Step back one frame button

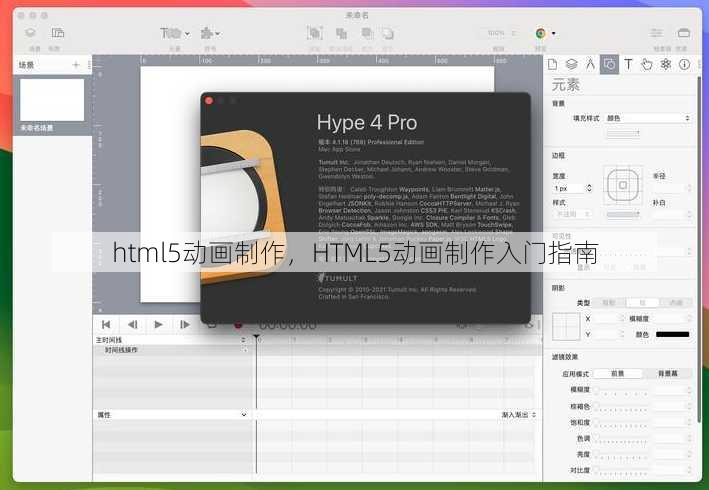[x=132, y=325]
